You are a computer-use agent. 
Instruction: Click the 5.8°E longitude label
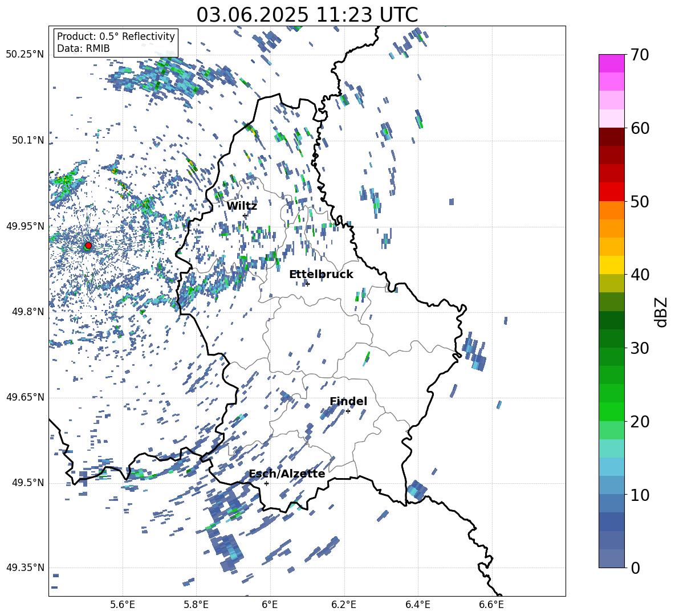coord(196,605)
